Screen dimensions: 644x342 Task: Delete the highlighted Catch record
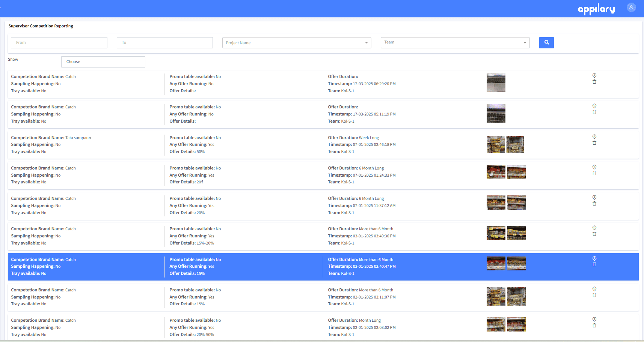pyautogui.click(x=594, y=264)
